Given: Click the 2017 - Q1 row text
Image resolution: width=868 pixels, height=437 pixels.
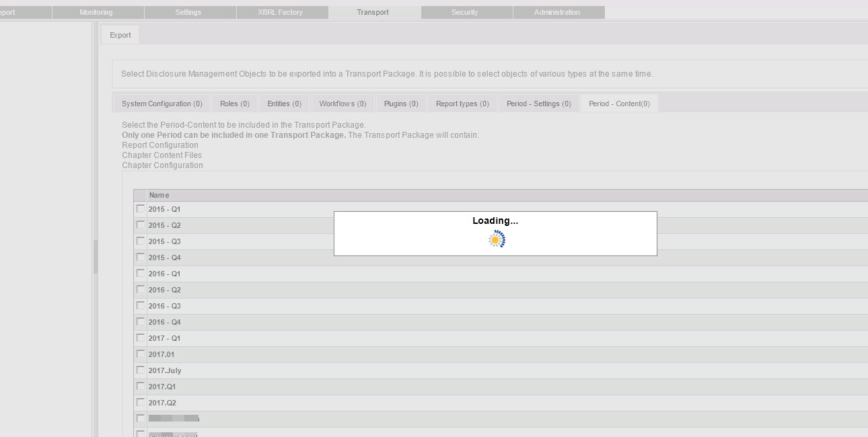Looking at the screenshot, I should (x=164, y=338).
